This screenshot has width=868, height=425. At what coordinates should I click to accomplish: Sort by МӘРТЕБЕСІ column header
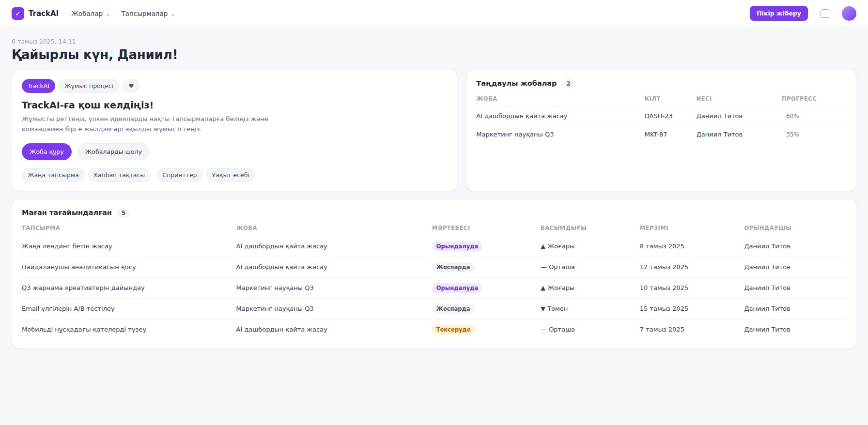pyautogui.click(x=451, y=228)
